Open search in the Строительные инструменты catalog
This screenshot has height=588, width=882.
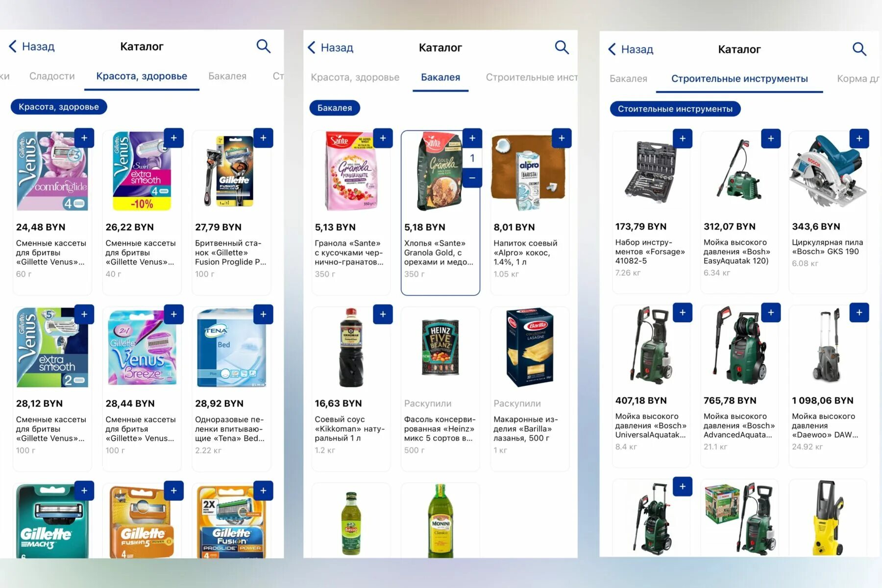(x=859, y=49)
